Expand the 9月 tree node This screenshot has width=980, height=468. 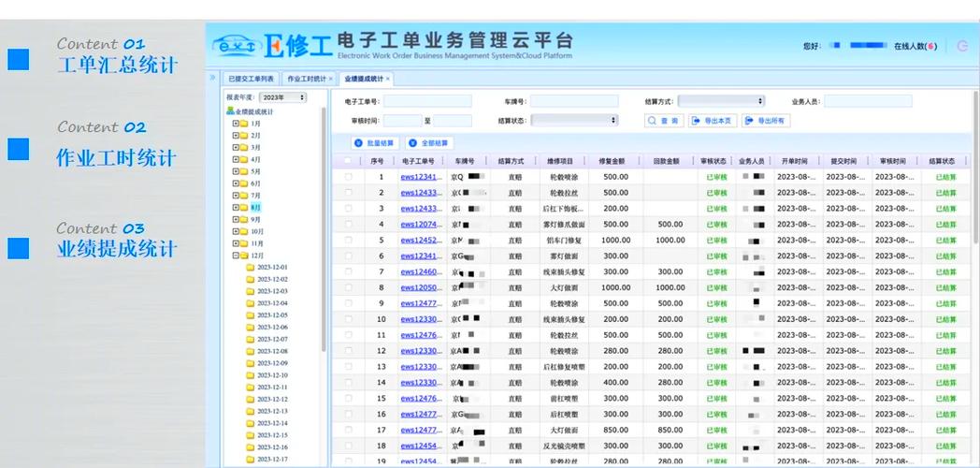coord(236,220)
